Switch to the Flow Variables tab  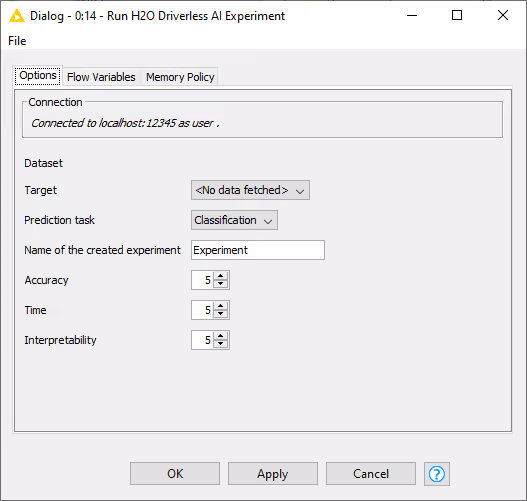click(101, 77)
